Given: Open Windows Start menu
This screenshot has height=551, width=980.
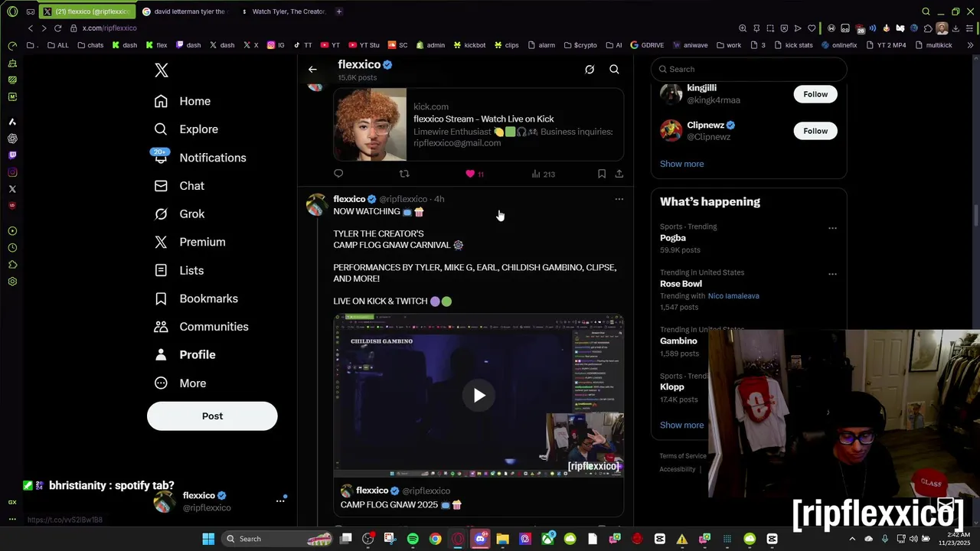Looking at the screenshot, I should (x=208, y=539).
